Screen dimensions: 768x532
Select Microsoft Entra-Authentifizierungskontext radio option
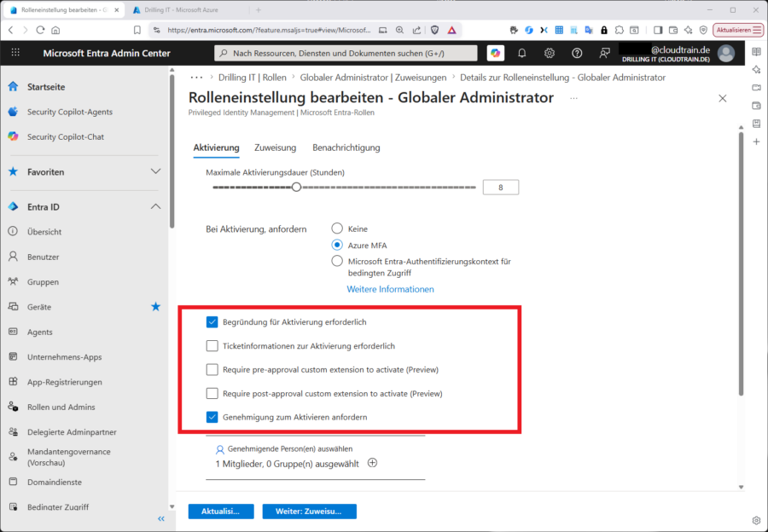[337, 261]
